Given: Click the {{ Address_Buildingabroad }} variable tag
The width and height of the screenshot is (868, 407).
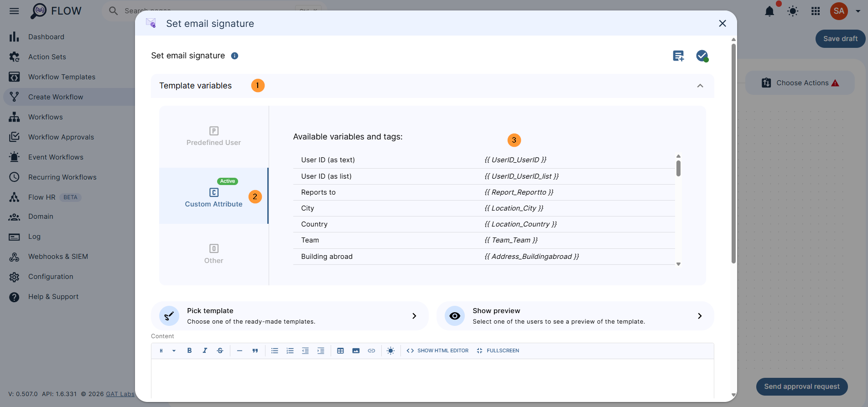Looking at the screenshot, I should [532, 257].
